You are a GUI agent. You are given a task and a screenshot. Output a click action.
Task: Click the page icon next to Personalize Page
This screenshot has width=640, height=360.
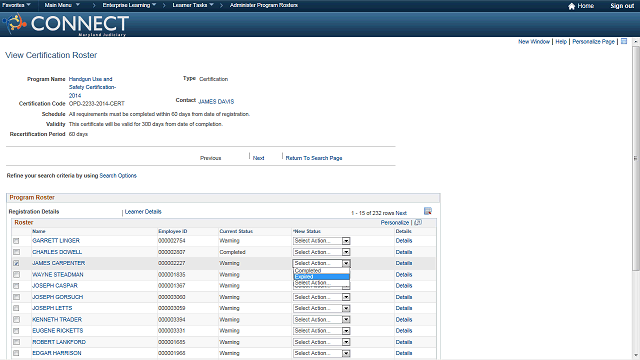click(x=624, y=41)
